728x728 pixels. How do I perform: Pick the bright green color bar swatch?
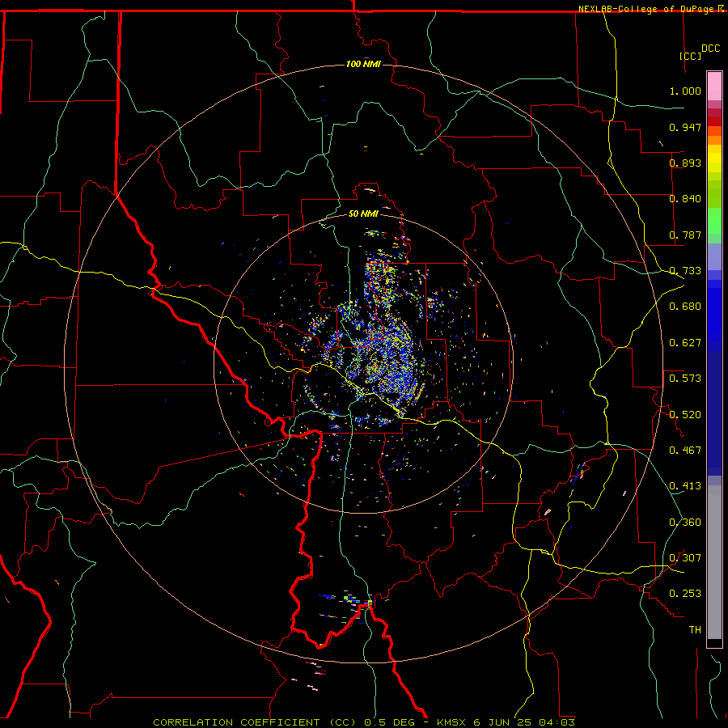click(714, 221)
